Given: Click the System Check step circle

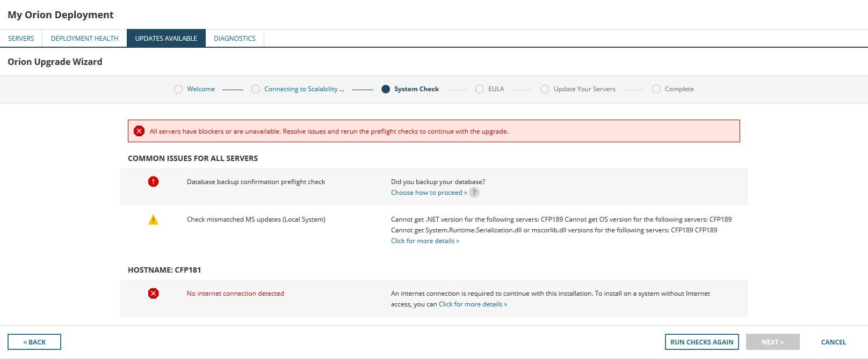Looking at the screenshot, I should tap(386, 89).
